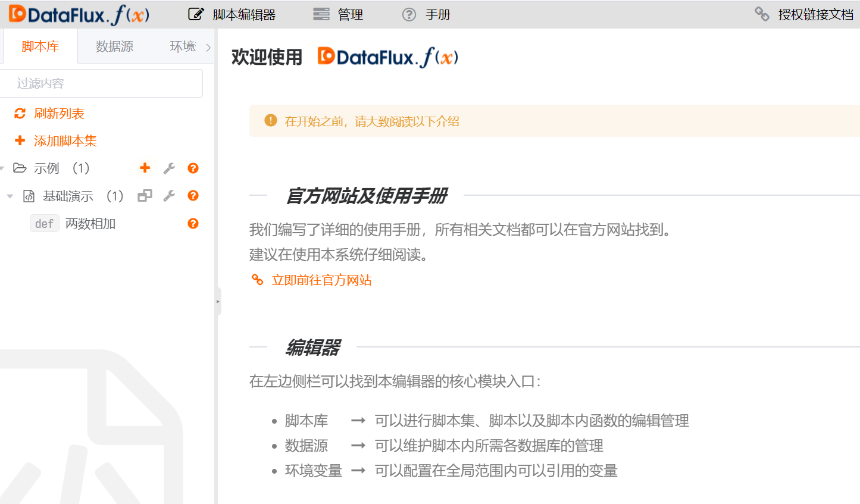Screen dimensions: 860x504
Task: Open 授权链接文档 link in header
Action: [804, 14]
